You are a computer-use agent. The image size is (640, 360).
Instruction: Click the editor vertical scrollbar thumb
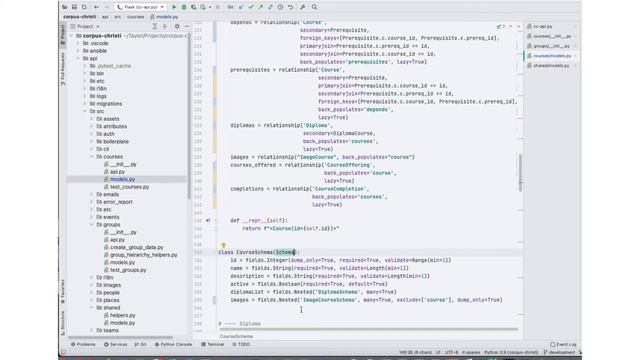[520, 173]
